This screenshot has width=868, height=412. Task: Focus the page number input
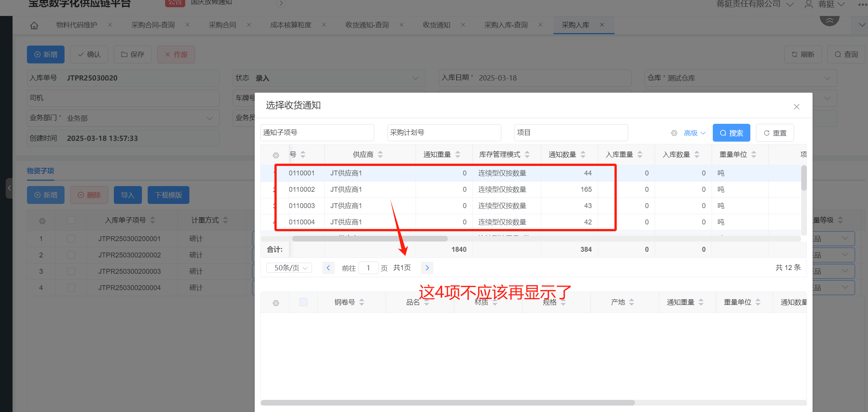coord(368,268)
